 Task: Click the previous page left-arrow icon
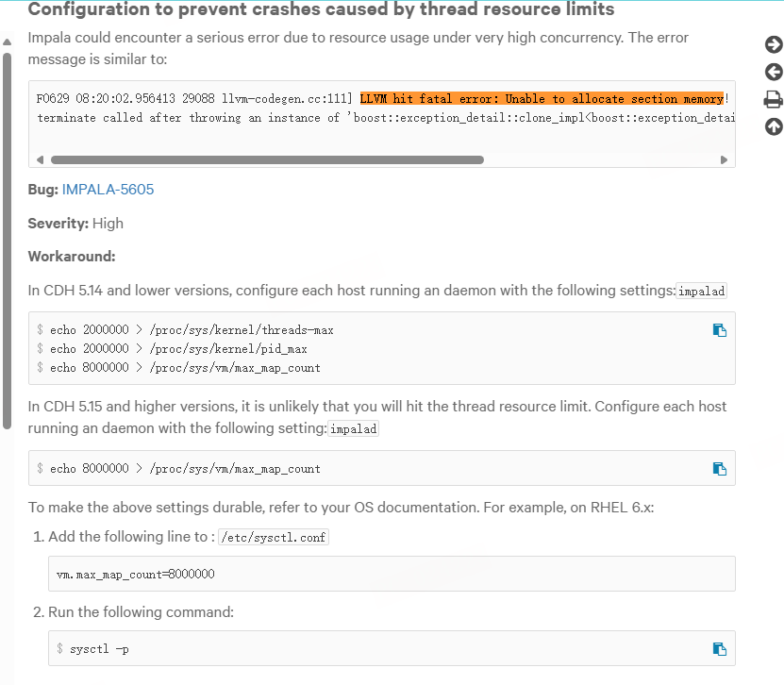click(x=774, y=72)
